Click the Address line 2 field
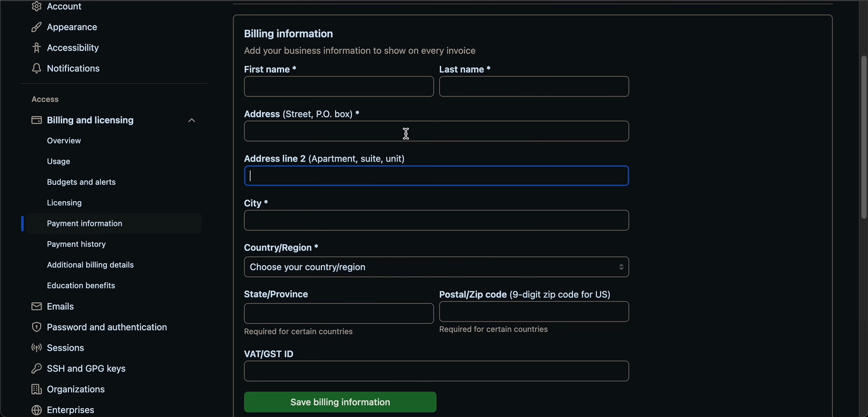 436,176
